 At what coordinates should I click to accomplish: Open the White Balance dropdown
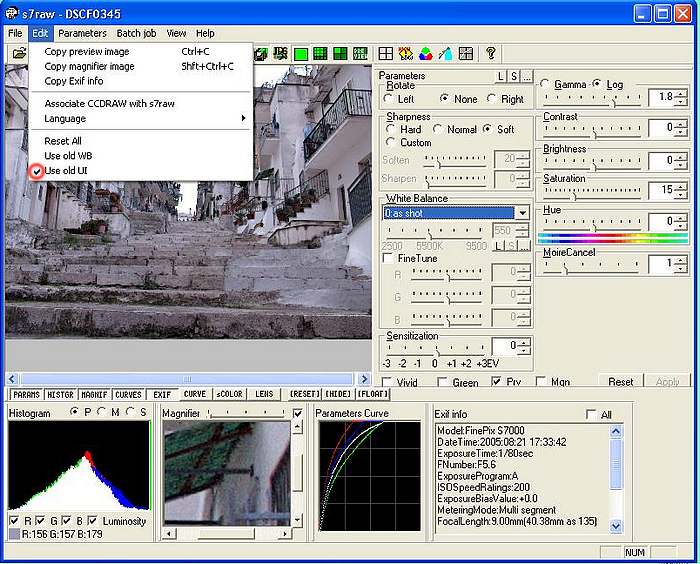pos(522,213)
